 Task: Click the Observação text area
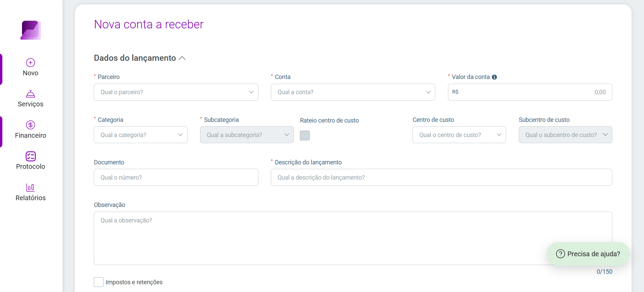coord(353,238)
